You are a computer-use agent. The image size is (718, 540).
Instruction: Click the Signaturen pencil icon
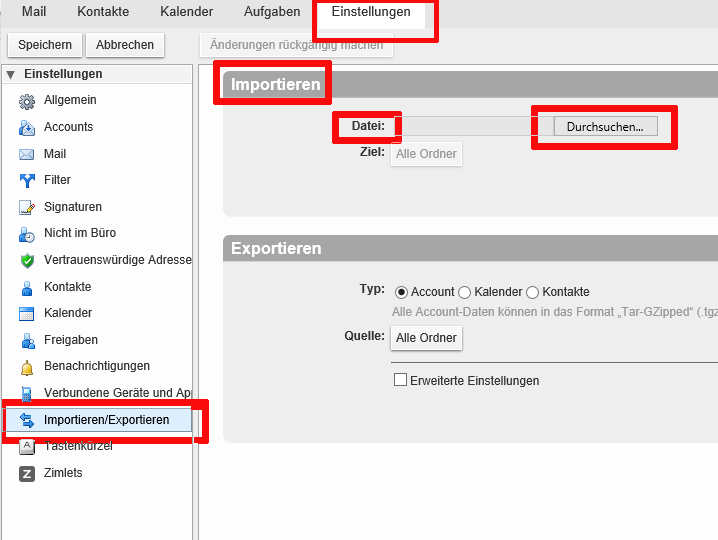click(27, 207)
